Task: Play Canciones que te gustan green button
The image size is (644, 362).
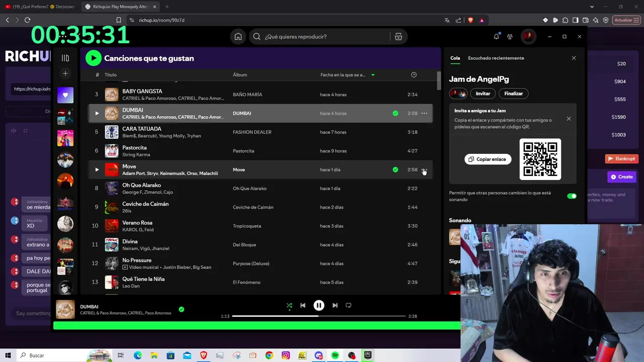Action: 93,58
